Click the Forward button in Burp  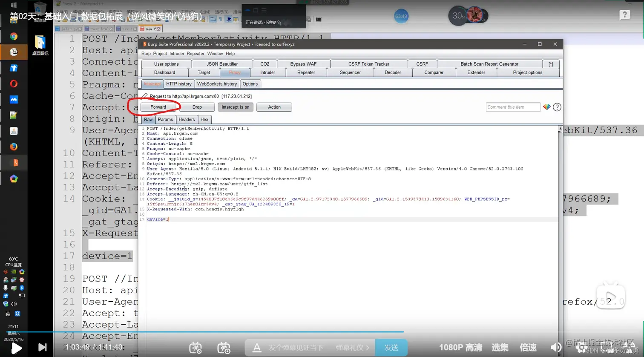point(158,107)
